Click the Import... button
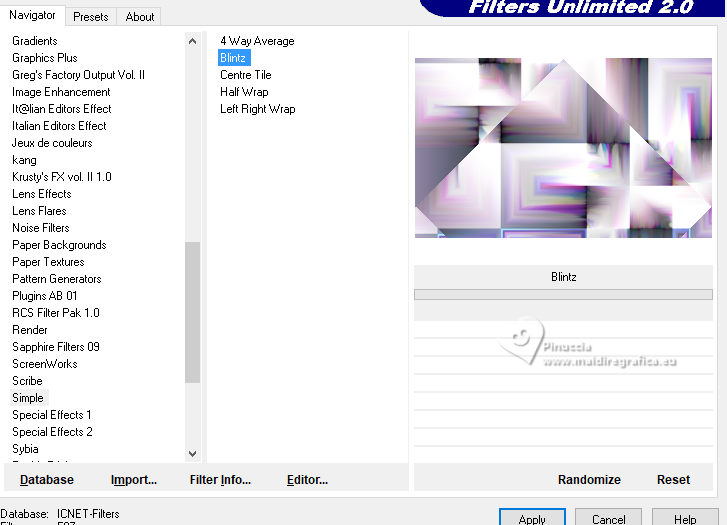This screenshot has width=727, height=525. click(x=134, y=480)
